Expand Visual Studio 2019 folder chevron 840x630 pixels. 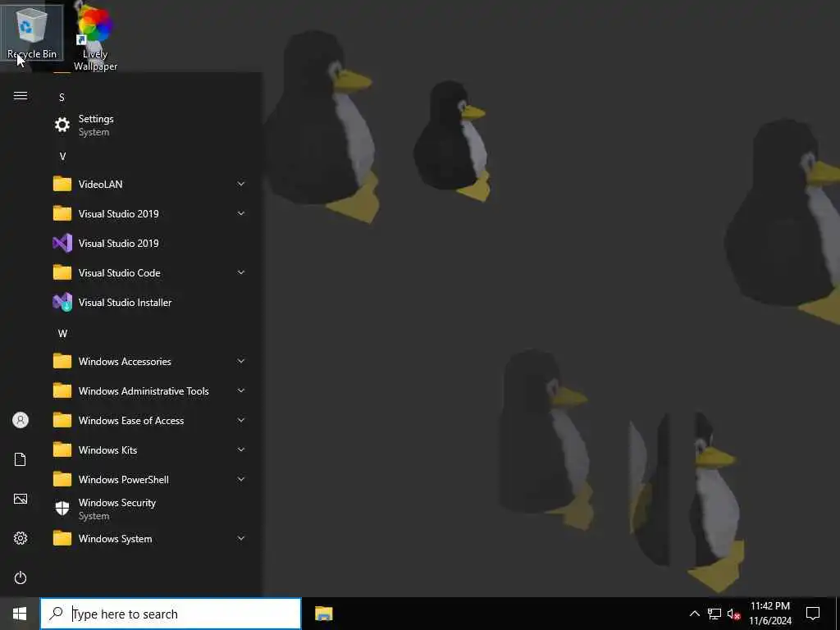[x=241, y=213]
